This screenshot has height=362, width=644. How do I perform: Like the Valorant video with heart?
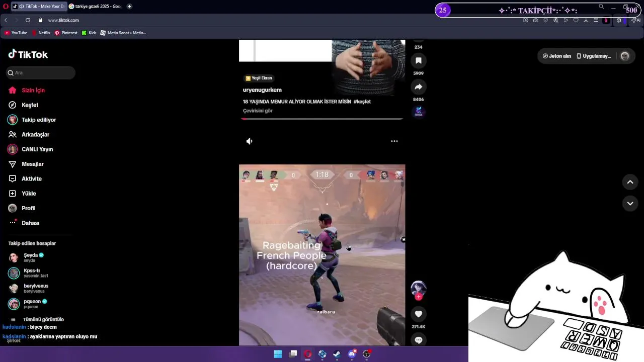click(418, 314)
